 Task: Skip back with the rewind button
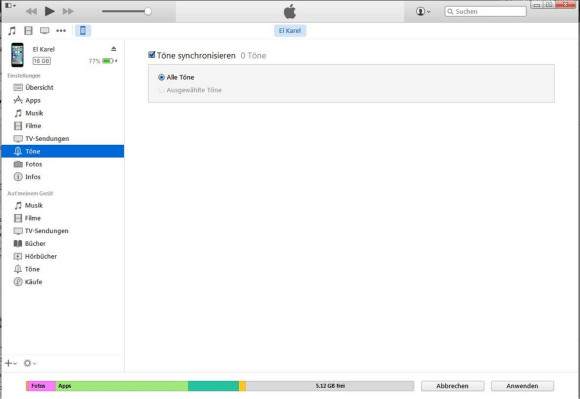pos(31,11)
